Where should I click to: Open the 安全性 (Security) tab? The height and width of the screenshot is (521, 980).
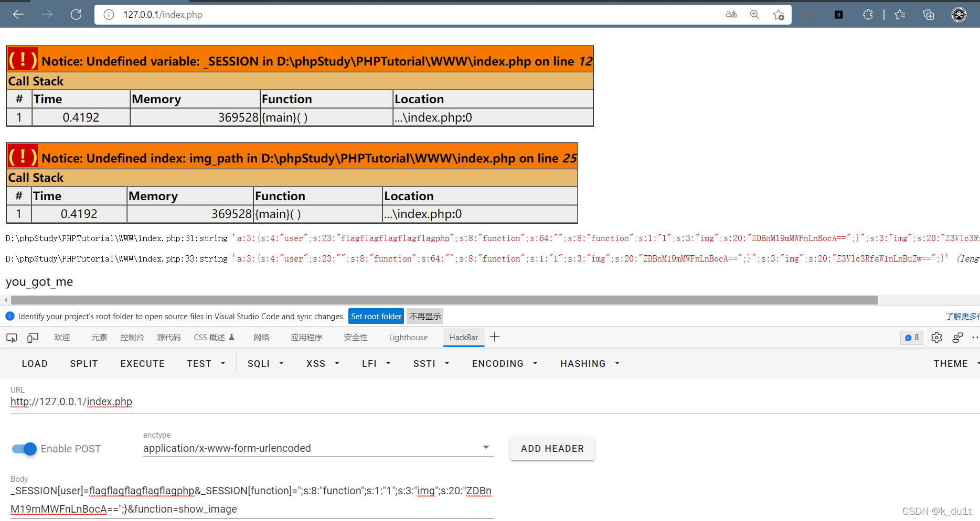(x=356, y=338)
